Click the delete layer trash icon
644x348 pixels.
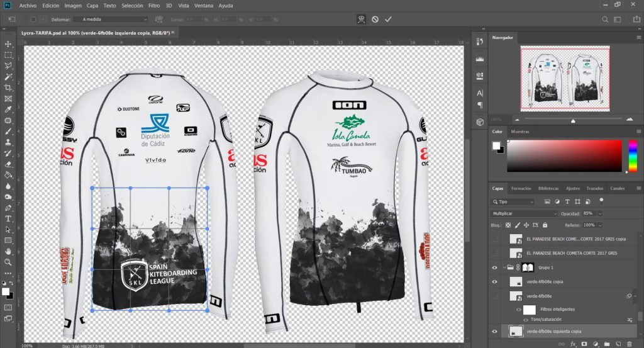pyautogui.click(x=629, y=344)
